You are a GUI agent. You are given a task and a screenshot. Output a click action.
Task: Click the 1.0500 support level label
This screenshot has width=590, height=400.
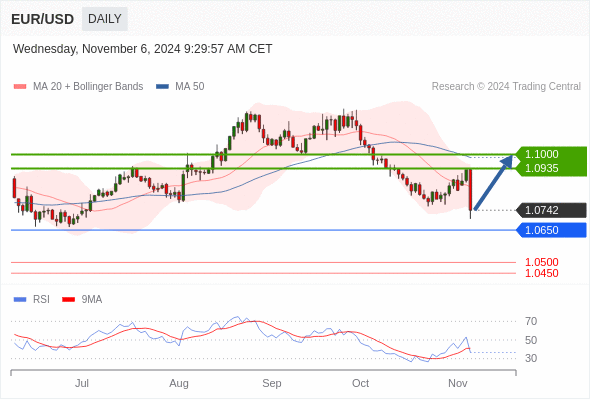coord(541,262)
